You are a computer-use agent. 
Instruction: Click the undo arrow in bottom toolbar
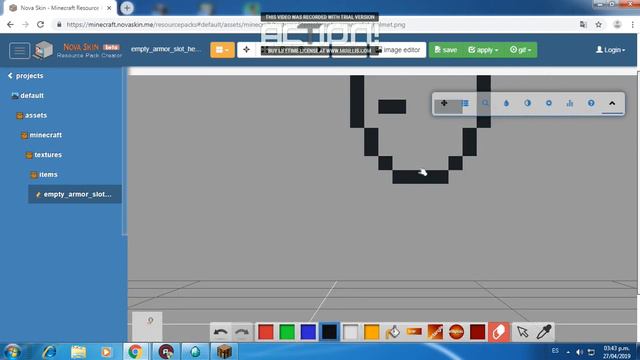(x=220, y=332)
